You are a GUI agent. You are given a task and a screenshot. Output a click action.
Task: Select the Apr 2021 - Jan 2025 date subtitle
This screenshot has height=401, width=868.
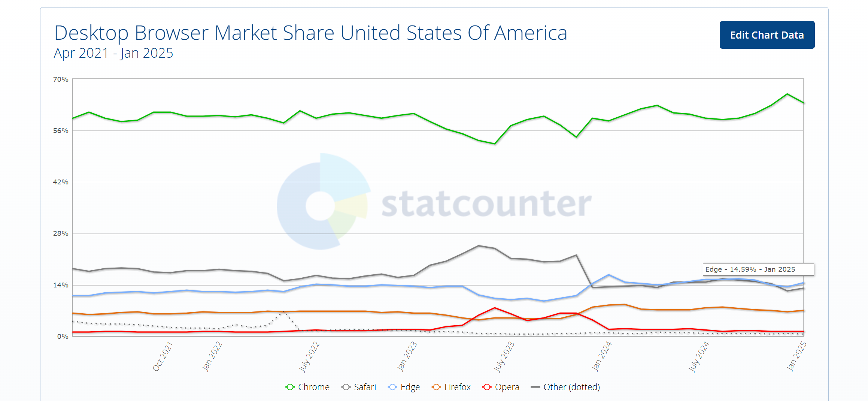pyautogui.click(x=113, y=53)
